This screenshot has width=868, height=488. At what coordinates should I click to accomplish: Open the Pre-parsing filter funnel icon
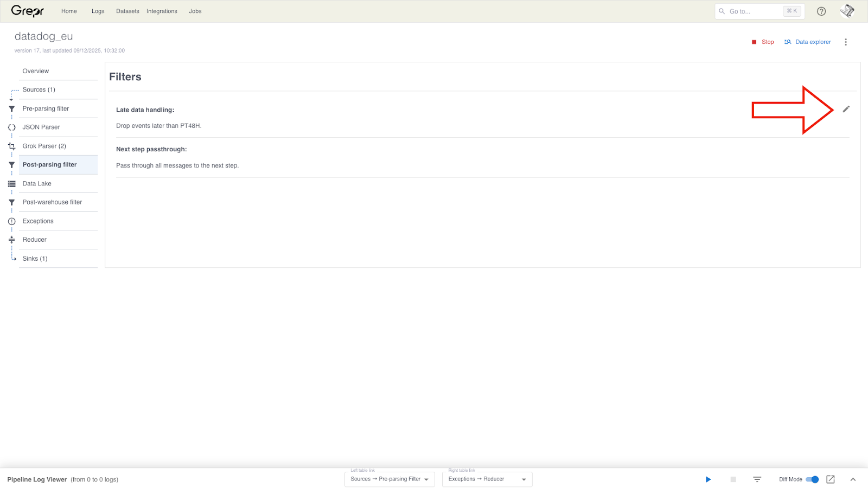point(11,108)
